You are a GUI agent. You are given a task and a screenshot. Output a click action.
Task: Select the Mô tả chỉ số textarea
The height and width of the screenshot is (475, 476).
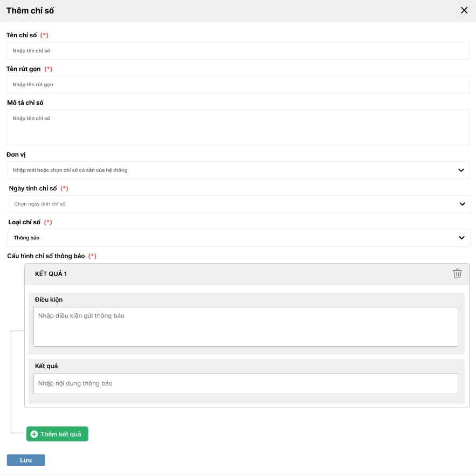(x=238, y=127)
